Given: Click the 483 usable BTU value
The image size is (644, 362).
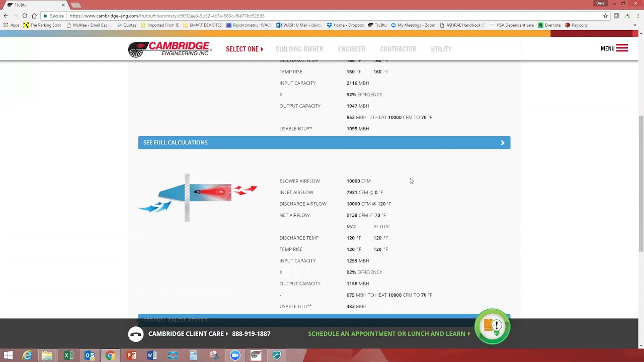Looking at the screenshot, I should click(351, 306).
